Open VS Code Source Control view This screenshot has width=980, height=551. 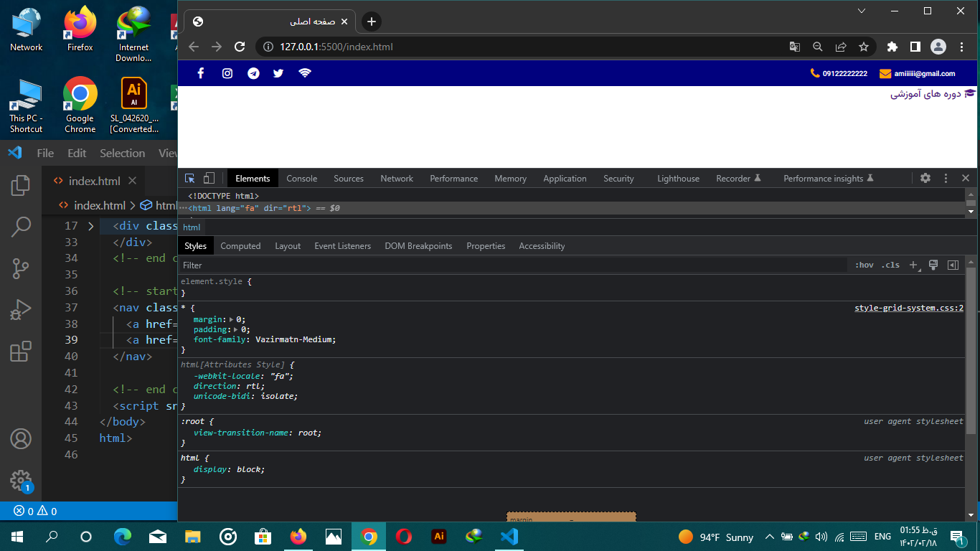coord(21,269)
